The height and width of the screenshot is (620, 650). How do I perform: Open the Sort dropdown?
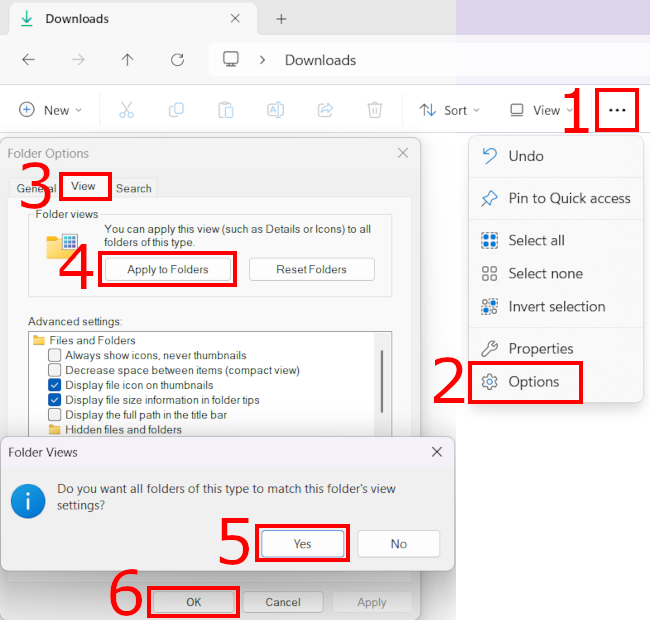click(449, 110)
